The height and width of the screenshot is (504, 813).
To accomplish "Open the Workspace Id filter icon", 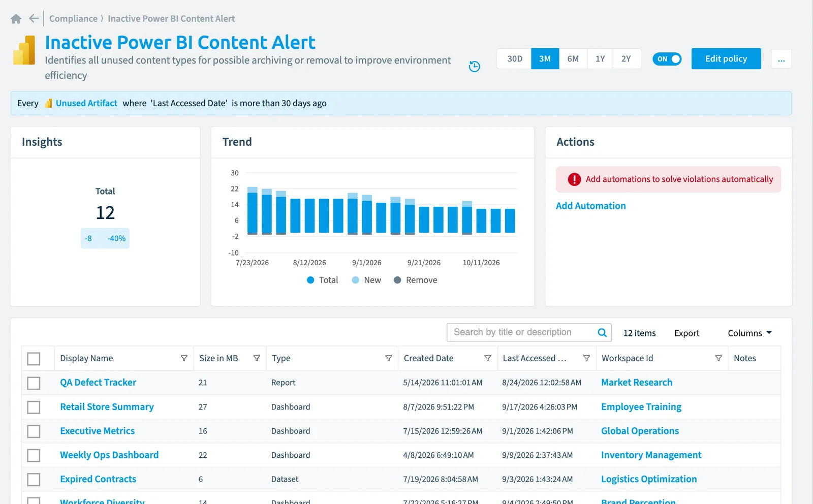I will pyautogui.click(x=718, y=358).
